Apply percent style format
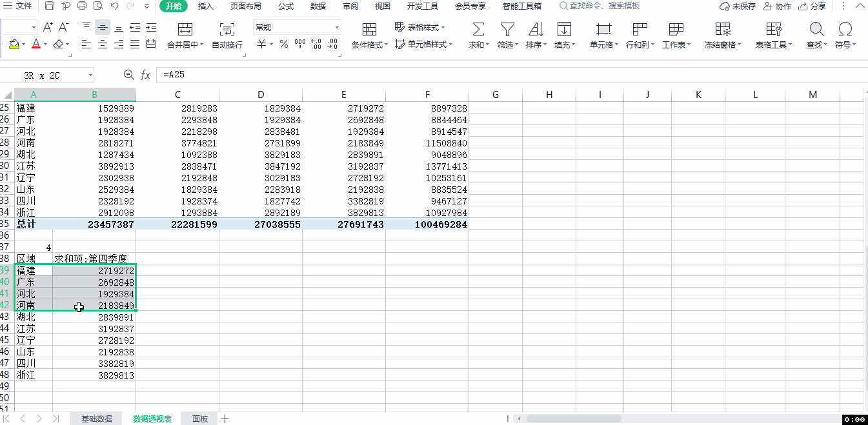868x425 pixels. pos(284,44)
